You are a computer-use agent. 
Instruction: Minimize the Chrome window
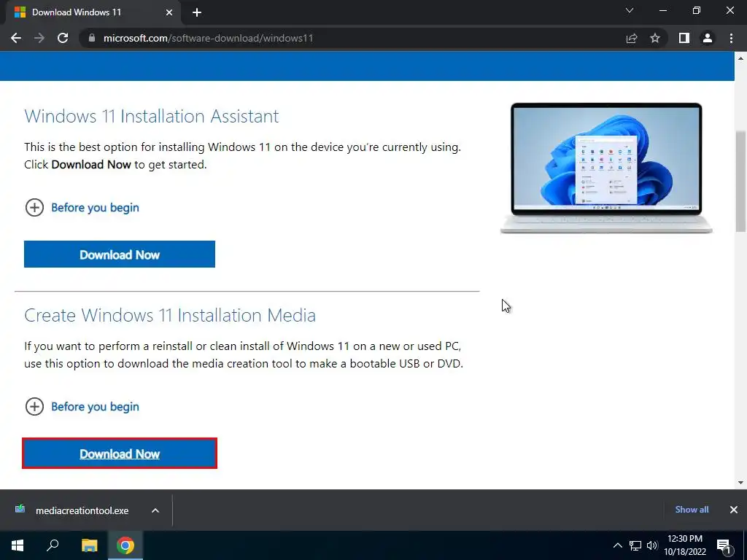(663, 10)
